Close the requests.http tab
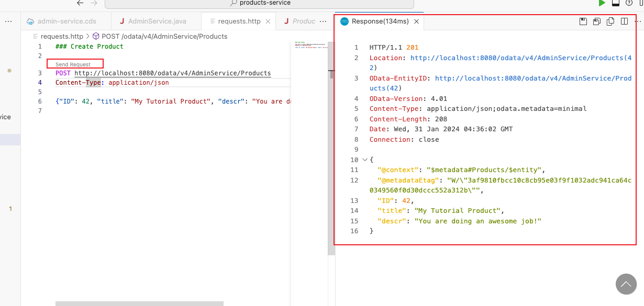 (x=268, y=21)
